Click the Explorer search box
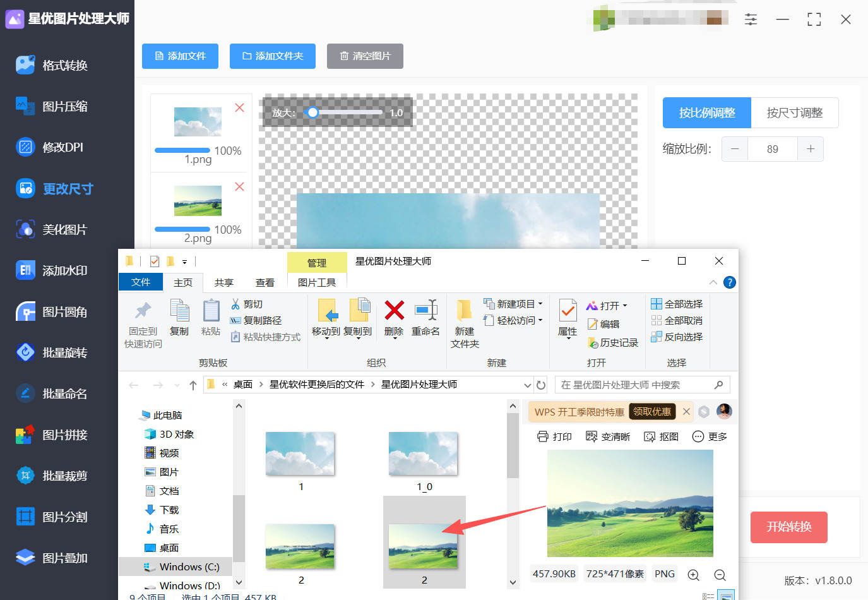 pyautogui.click(x=642, y=385)
